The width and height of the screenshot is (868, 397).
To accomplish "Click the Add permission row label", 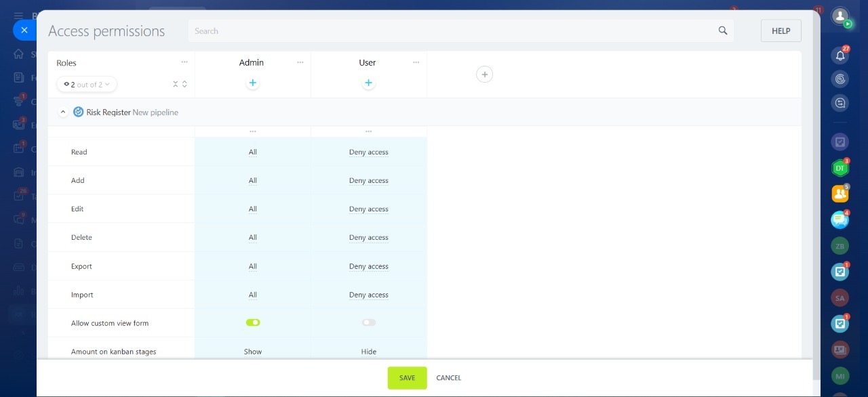I will 78,180.
